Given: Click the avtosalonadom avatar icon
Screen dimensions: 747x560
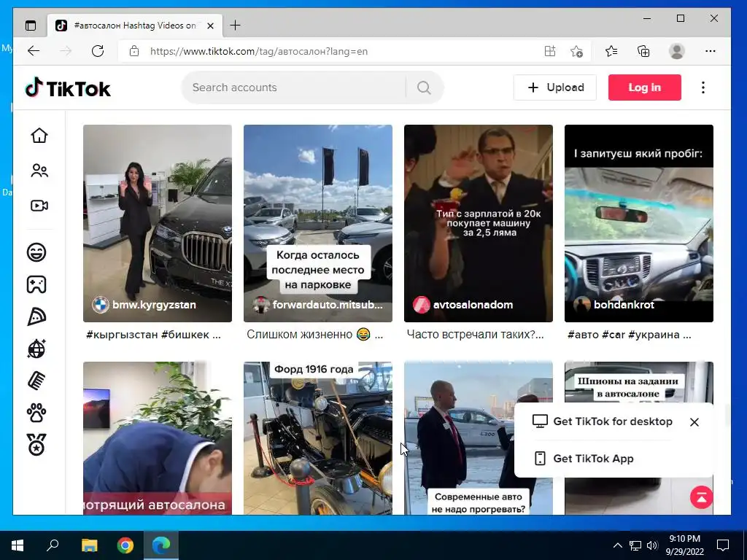Looking at the screenshot, I should click(421, 305).
